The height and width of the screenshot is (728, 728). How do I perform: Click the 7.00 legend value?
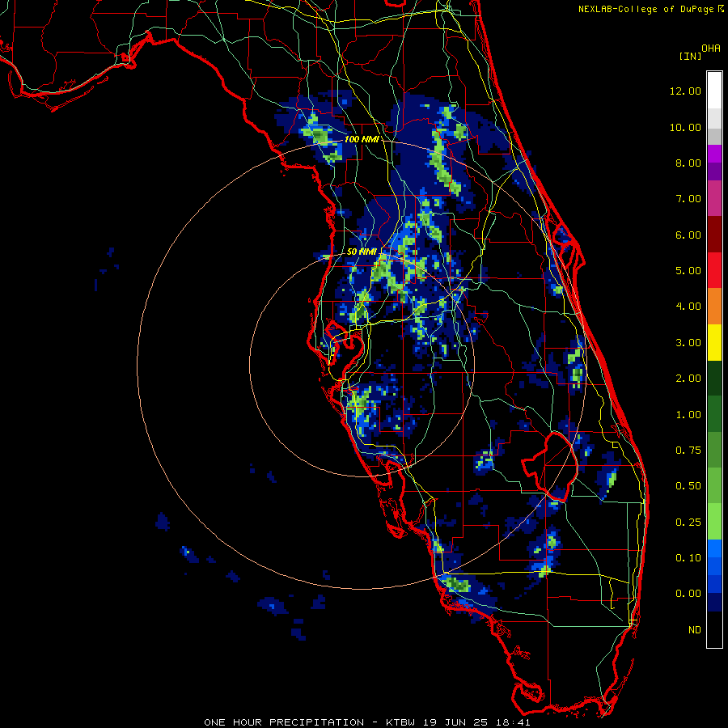click(x=688, y=199)
